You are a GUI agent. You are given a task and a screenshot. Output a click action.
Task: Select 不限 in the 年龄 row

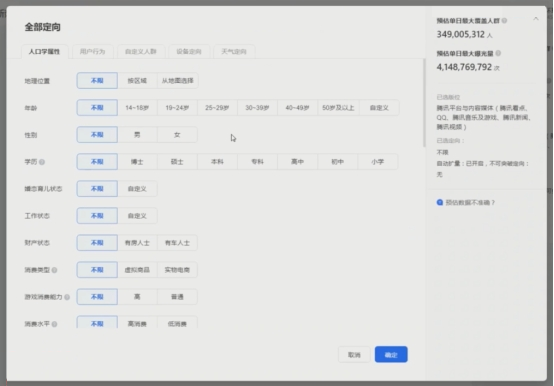coord(97,108)
